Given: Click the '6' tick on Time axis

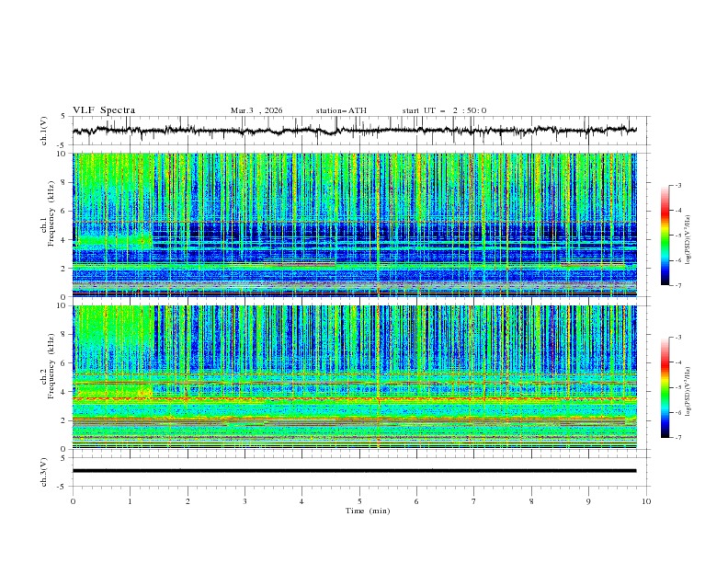Looking at the screenshot, I should pyautogui.click(x=417, y=501).
